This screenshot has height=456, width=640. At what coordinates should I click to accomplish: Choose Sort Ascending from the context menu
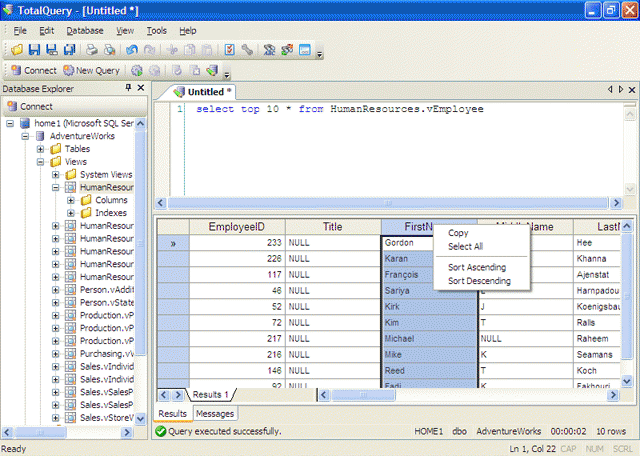tap(482, 267)
